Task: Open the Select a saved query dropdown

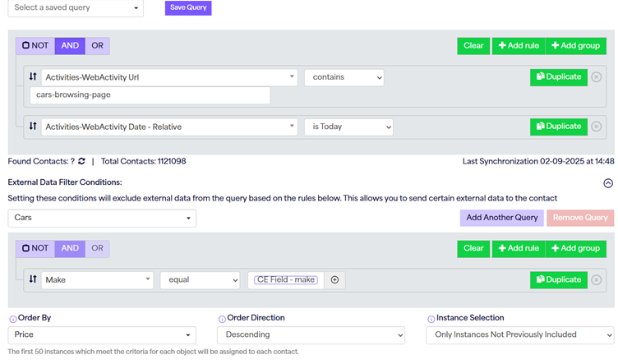Action: click(76, 8)
